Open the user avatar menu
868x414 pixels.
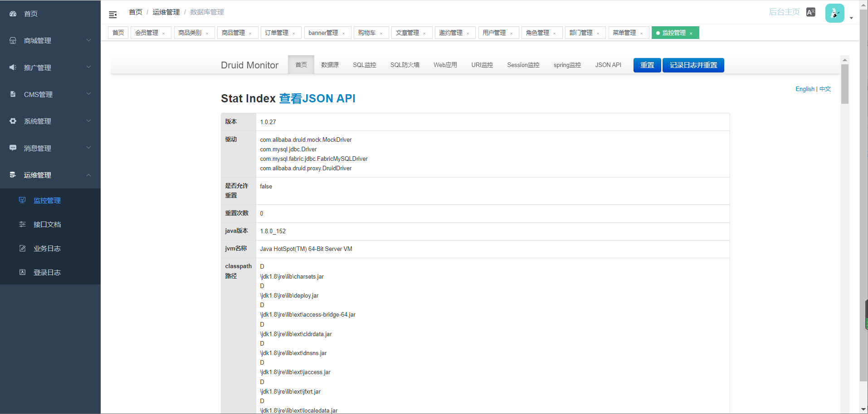(x=834, y=13)
